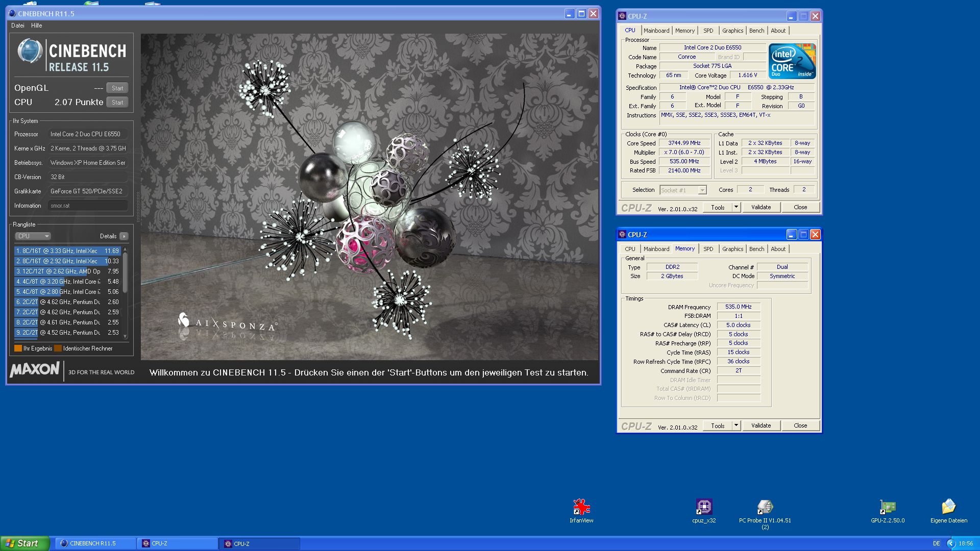This screenshot has height=551, width=980.
Task: Select ranking row 8C/16T @ 3.33 GHz
Action: [67, 251]
